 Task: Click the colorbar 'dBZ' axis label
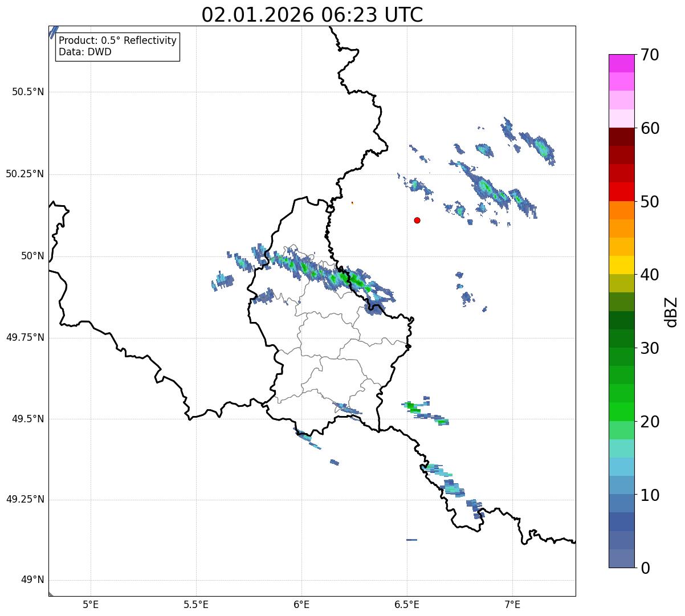(x=671, y=312)
